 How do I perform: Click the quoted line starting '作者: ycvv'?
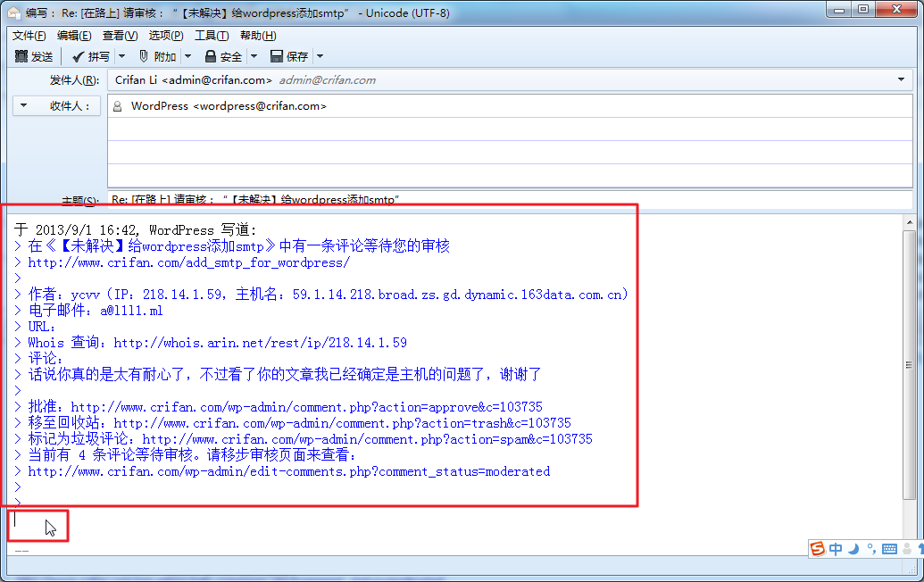(328, 295)
